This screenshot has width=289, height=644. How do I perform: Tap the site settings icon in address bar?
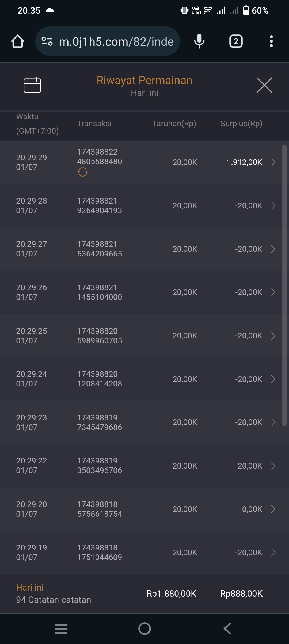(47, 41)
